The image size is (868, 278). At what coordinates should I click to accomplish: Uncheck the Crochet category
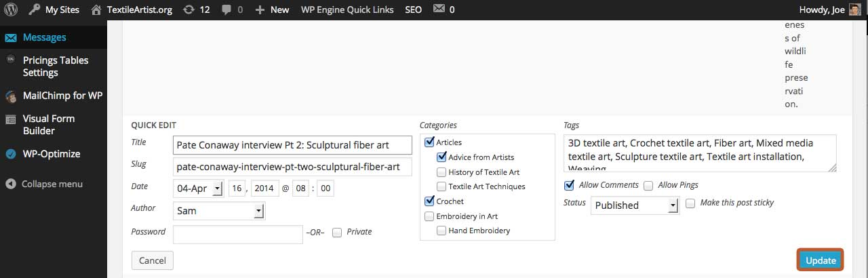coord(429,201)
